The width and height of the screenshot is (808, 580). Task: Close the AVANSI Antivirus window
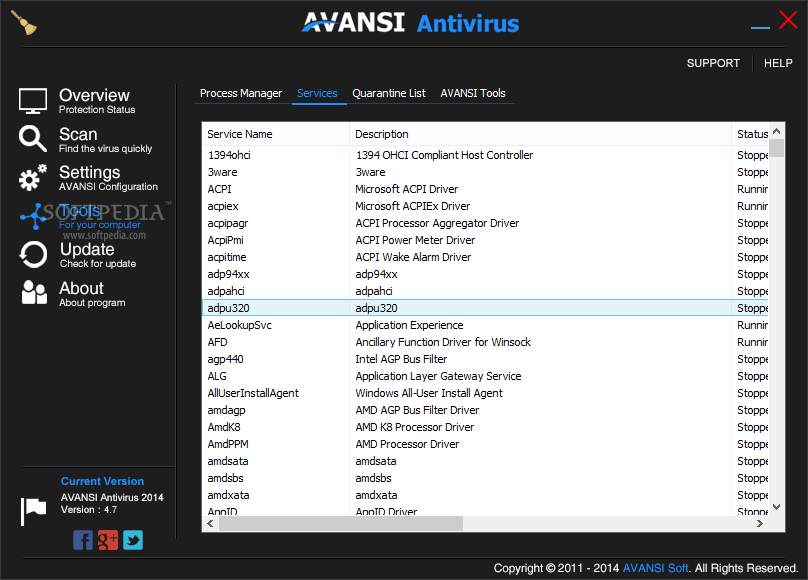(788, 20)
